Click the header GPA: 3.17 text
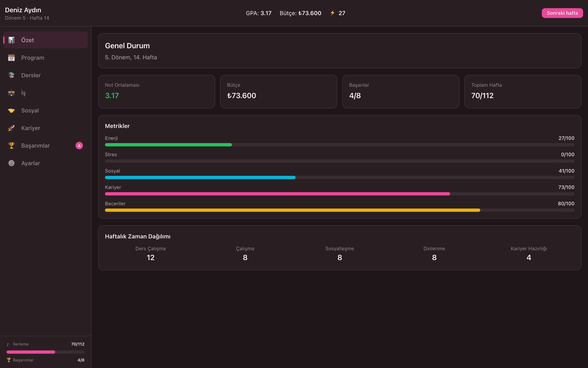588x368 pixels. coord(258,13)
